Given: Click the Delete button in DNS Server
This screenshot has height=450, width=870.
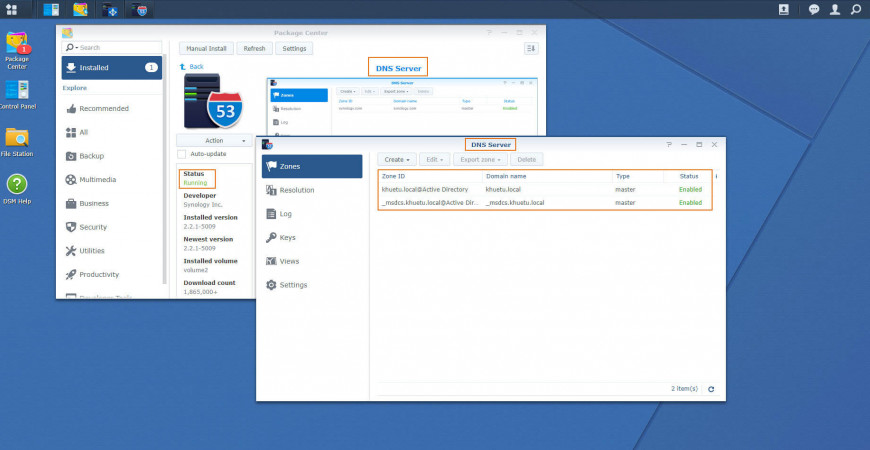Looking at the screenshot, I should pos(527,159).
